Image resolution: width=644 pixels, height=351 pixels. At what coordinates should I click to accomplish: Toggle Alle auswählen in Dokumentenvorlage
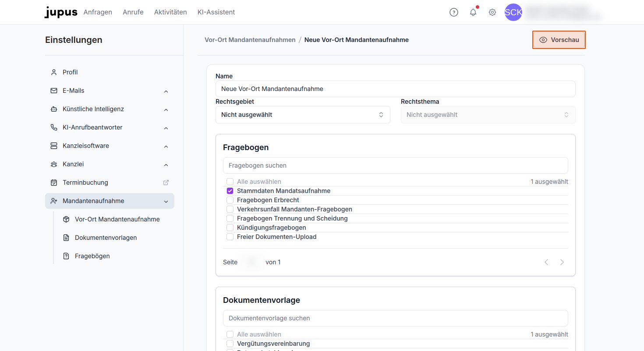[230, 334]
